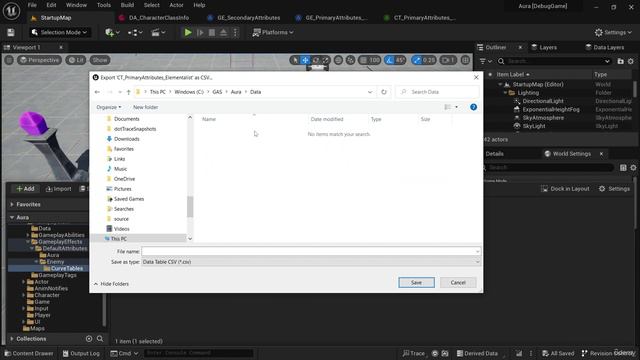The width and height of the screenshot is (640, 360).
Task: Click Dock in Layout in World Settings
Action: point(565,189)
